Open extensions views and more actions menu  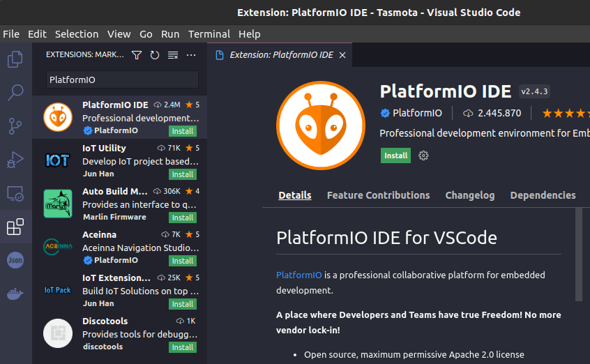[191, 55]
